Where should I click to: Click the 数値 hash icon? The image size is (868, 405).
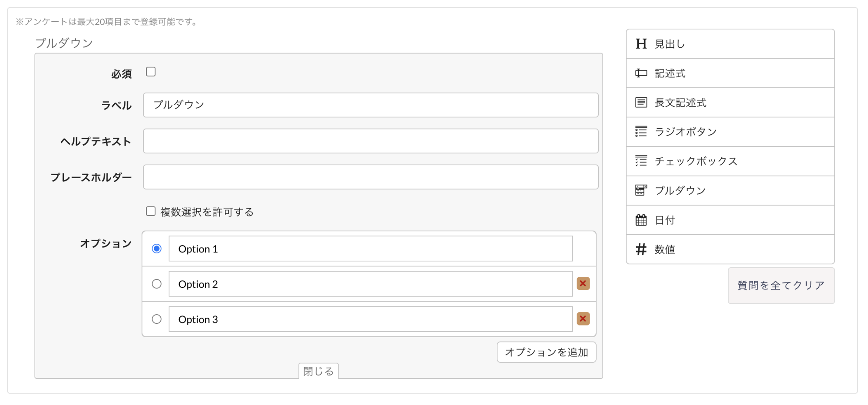[x=641, y=249]
